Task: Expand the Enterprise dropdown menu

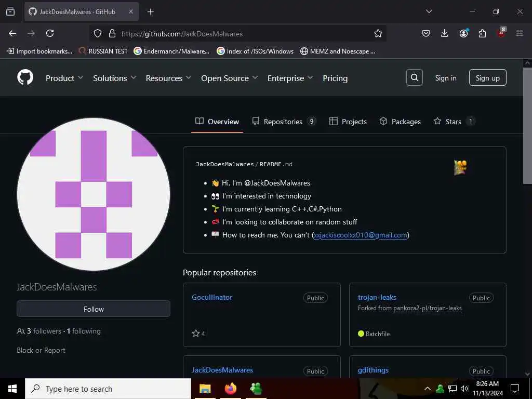Action: [290, 78]
